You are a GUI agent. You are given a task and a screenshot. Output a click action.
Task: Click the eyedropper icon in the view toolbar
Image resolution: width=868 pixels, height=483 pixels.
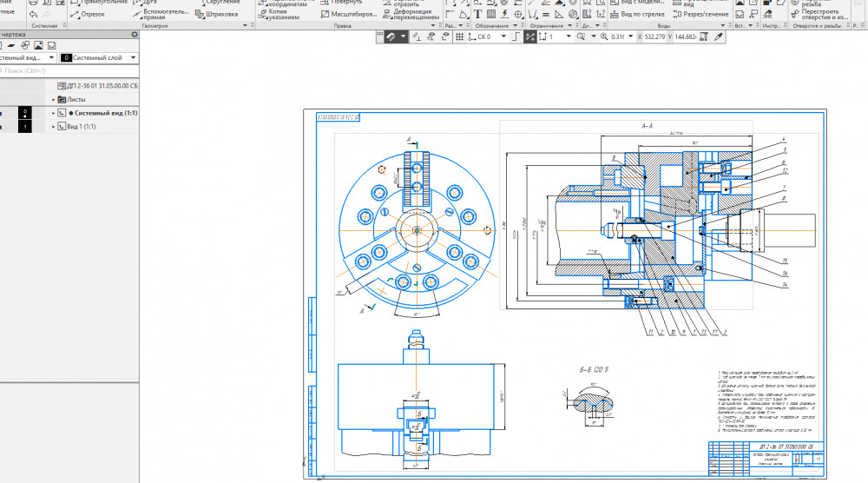719,37
